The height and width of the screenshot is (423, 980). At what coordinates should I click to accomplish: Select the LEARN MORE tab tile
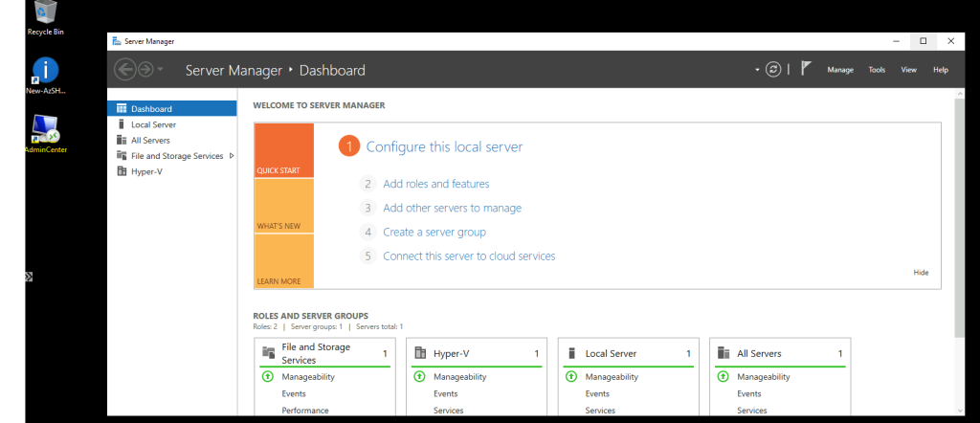click(x=284, y=261)
